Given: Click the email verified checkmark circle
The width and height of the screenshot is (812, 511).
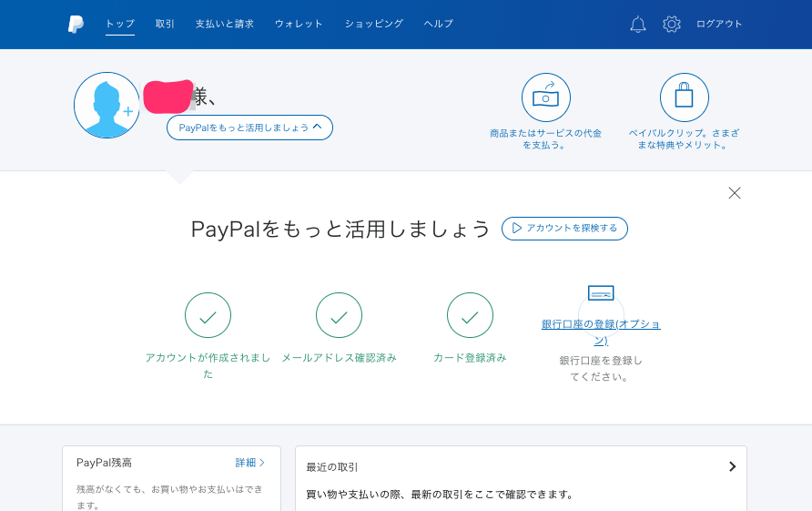Looking at the screenshot, I should [339, 315].
